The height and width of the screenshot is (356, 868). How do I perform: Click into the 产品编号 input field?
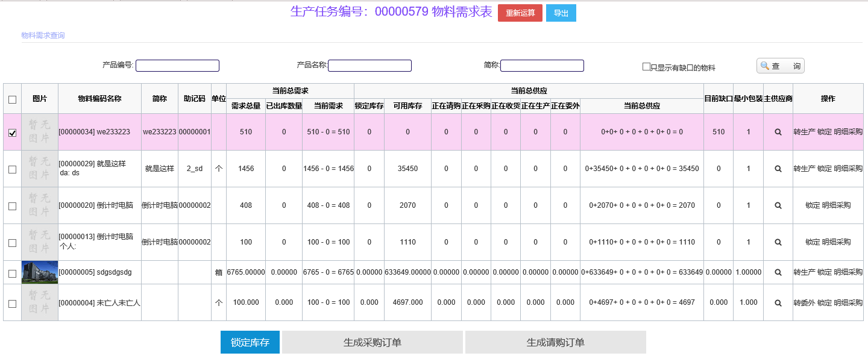[177, 66]
